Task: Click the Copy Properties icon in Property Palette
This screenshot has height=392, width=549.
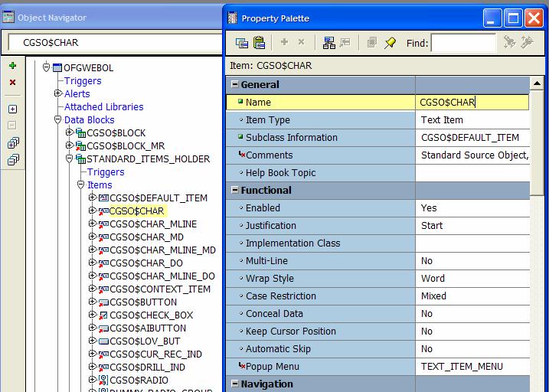Action: [242, 43]
